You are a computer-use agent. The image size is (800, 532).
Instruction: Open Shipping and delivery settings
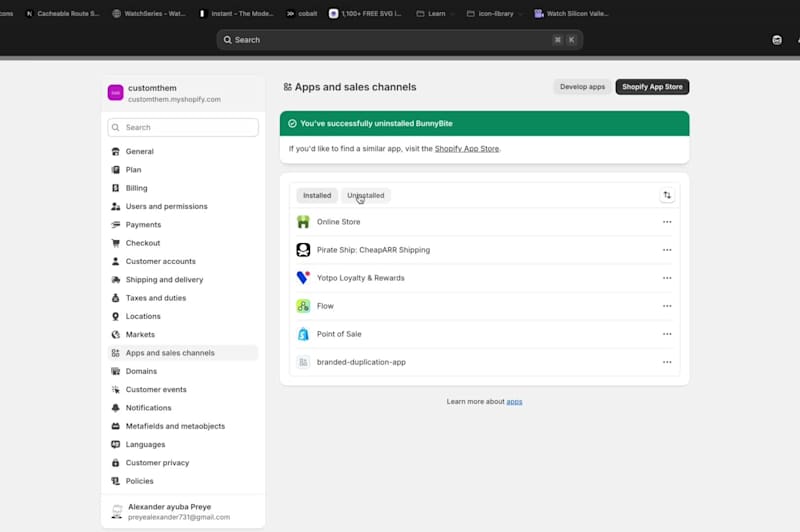click(x=164, y=280)
